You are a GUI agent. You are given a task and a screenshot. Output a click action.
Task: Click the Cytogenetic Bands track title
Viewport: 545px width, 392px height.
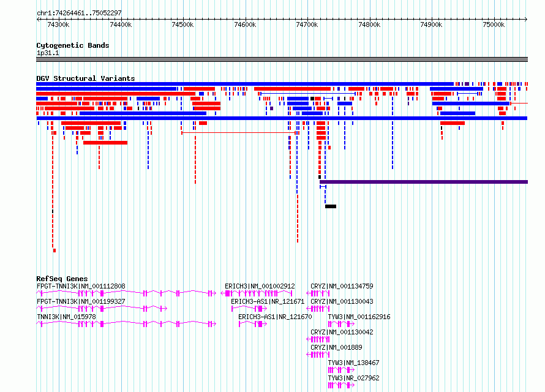pyautogui.click(x=73, y=45)
